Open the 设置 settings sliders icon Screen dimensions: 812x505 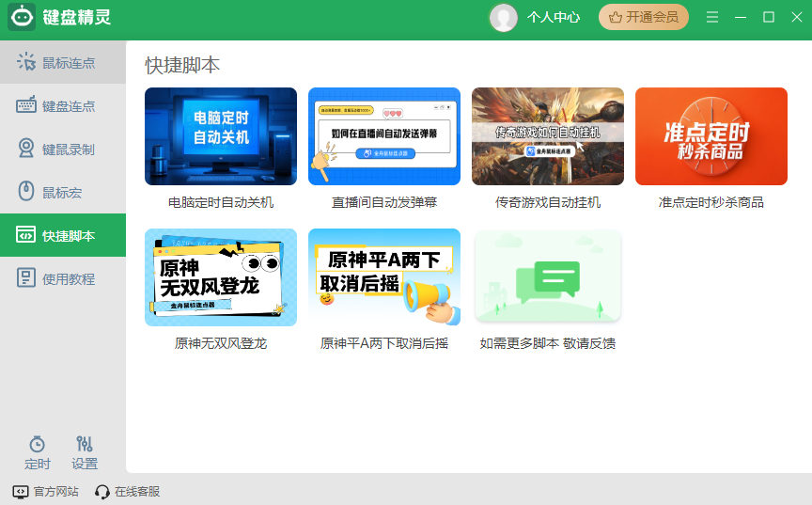[x=85, y=444]
